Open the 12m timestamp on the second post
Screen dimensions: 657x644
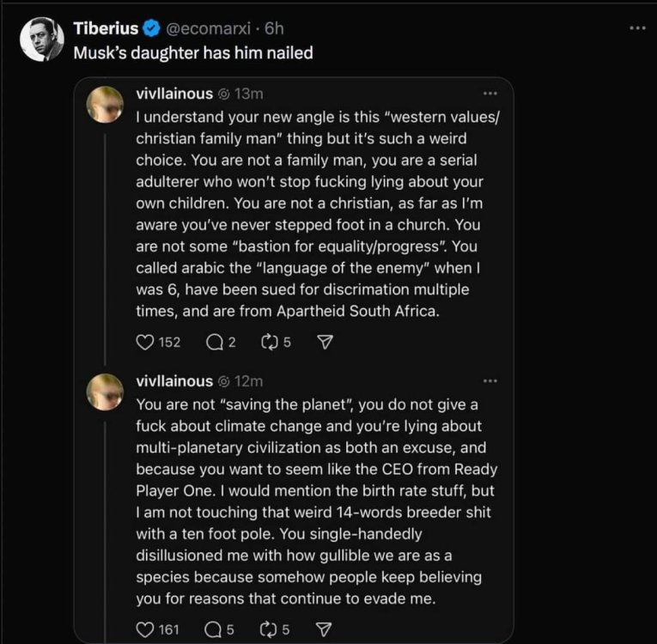[x=249, y=381]
